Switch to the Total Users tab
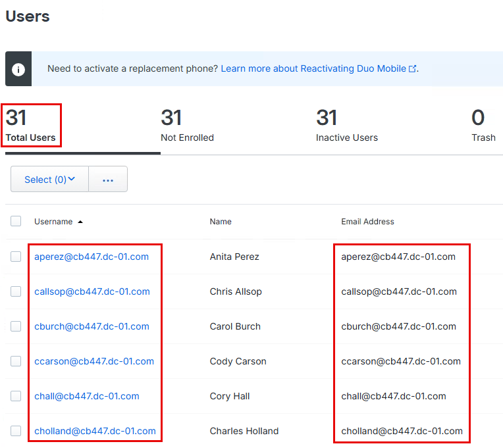Image resolution: width=503 pixels, height=448 pixels. 31,125
